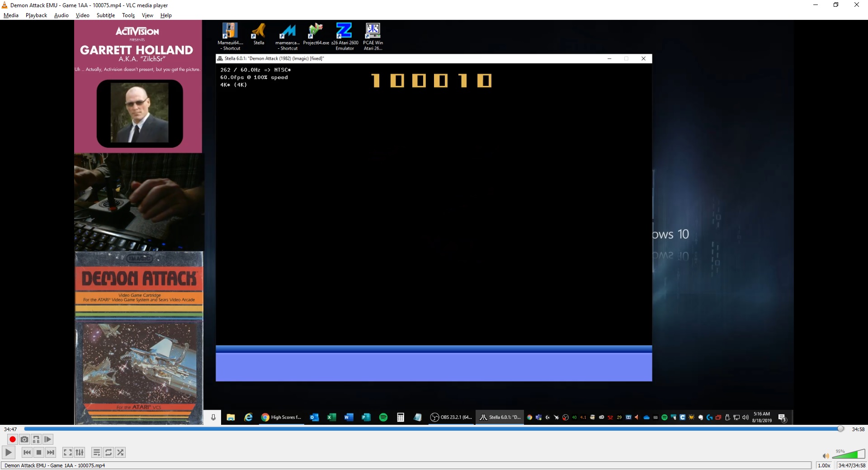Click the Mameui64 Shortcut desktop icon in video
Viewport: 868px width, 470px height.
pos(230,37)
